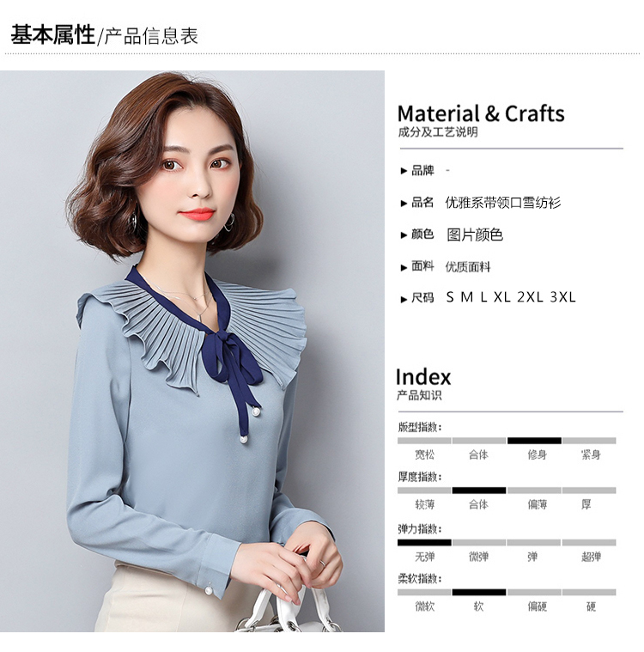
Task: Click the 2XL size option
Action: click(x=530, y=297)
